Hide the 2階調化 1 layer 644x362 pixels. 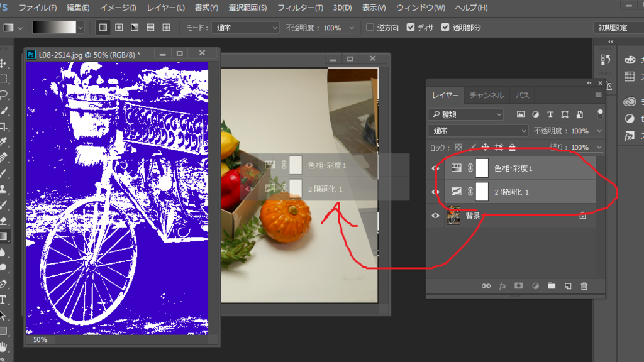pos(435,192)
